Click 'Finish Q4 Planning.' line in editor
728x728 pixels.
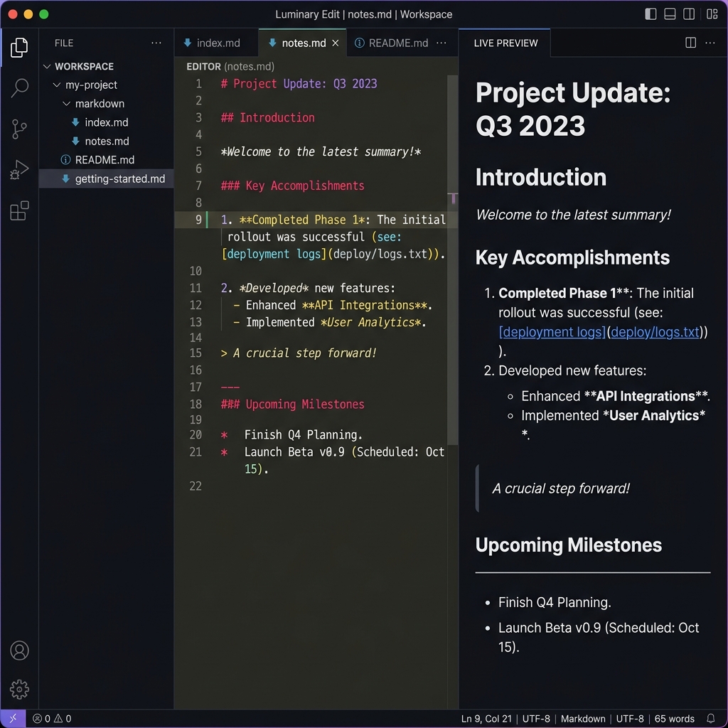tap(303, 434)
